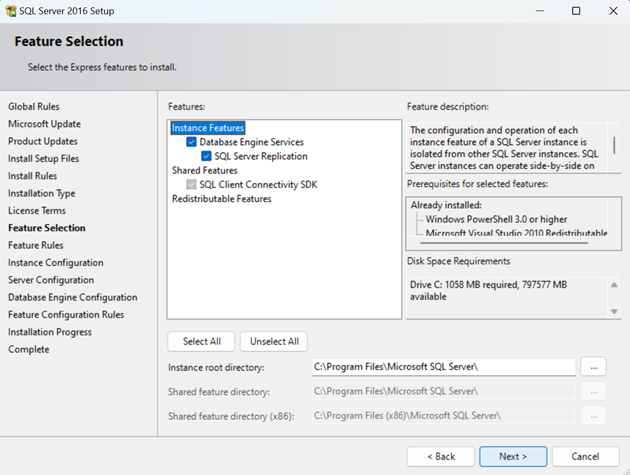
Task: Click the Feature Configuration Rules step
Action: 66,315
